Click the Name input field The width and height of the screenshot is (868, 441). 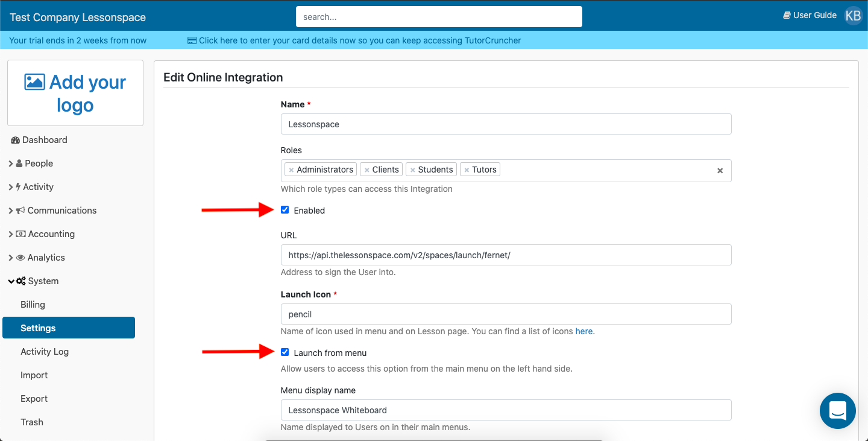coord(506,124)
